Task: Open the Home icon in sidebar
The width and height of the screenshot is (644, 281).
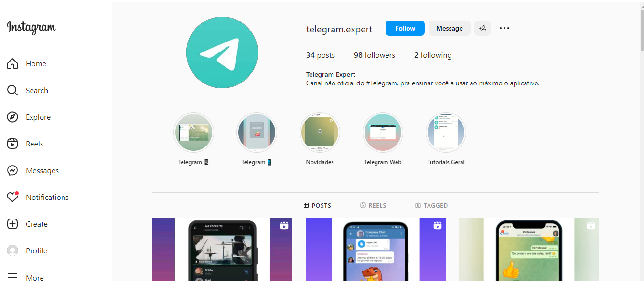Action: coord(12,63)
